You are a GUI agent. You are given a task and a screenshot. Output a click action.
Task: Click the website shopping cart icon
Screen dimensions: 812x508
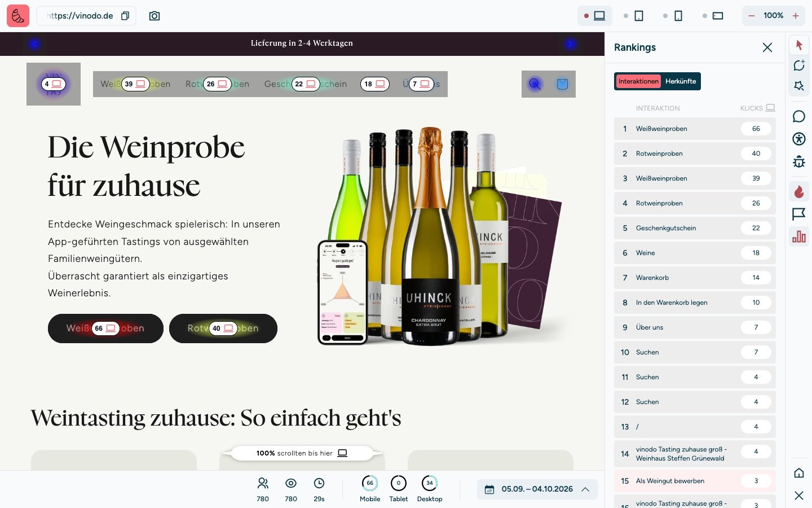point(562,84)
